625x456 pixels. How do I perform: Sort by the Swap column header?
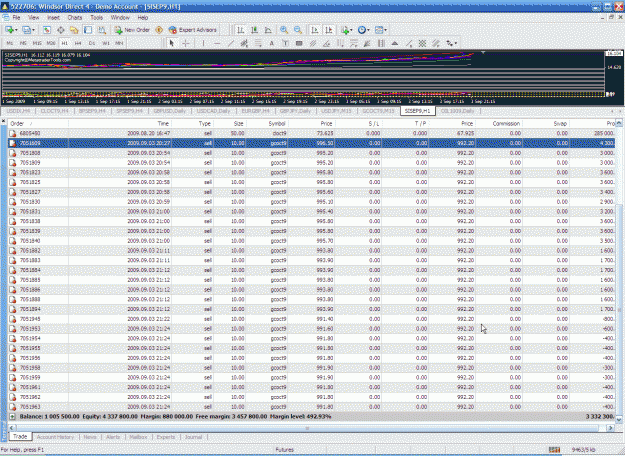click(546, 124)
